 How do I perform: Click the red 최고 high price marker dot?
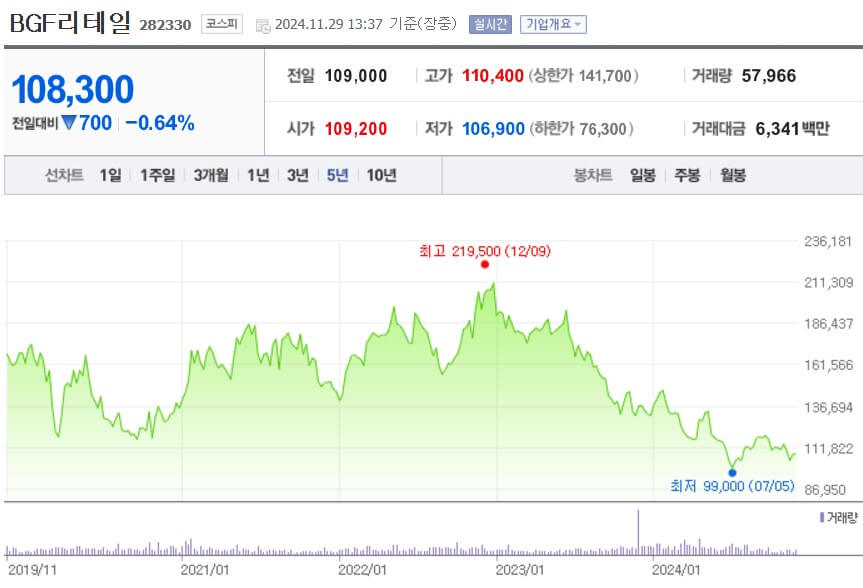[x=485, y=265]
